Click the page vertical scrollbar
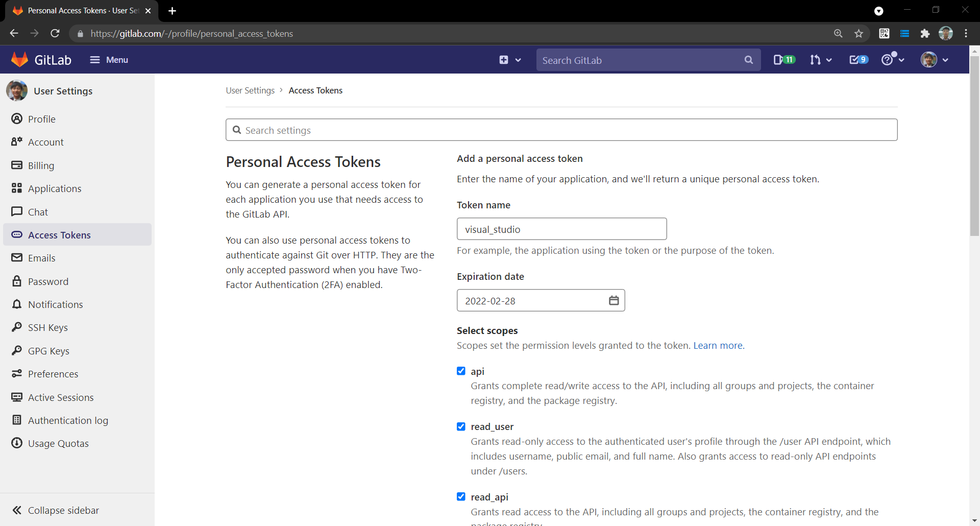This screenshot has height=526, width=980. tap(974, 146)
